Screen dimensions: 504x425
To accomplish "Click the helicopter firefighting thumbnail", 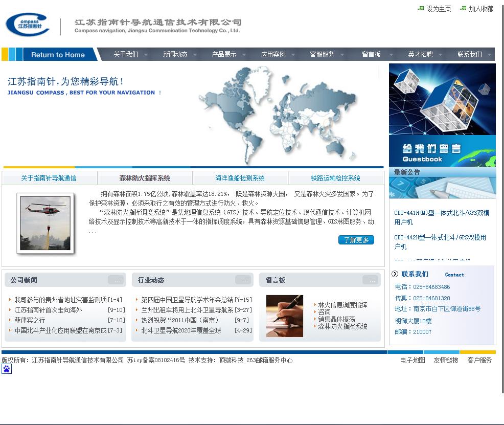I will pos(45,223).
